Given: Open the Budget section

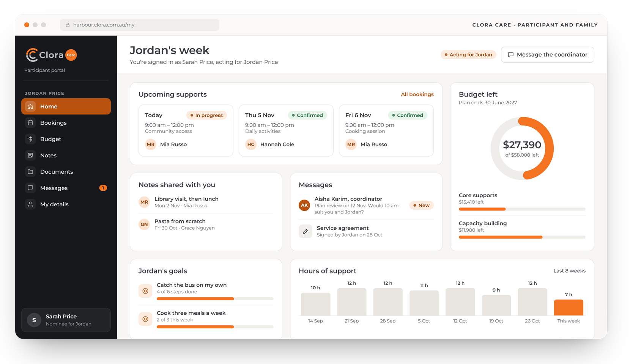Looking at the screenshot, I should point(66,139).
